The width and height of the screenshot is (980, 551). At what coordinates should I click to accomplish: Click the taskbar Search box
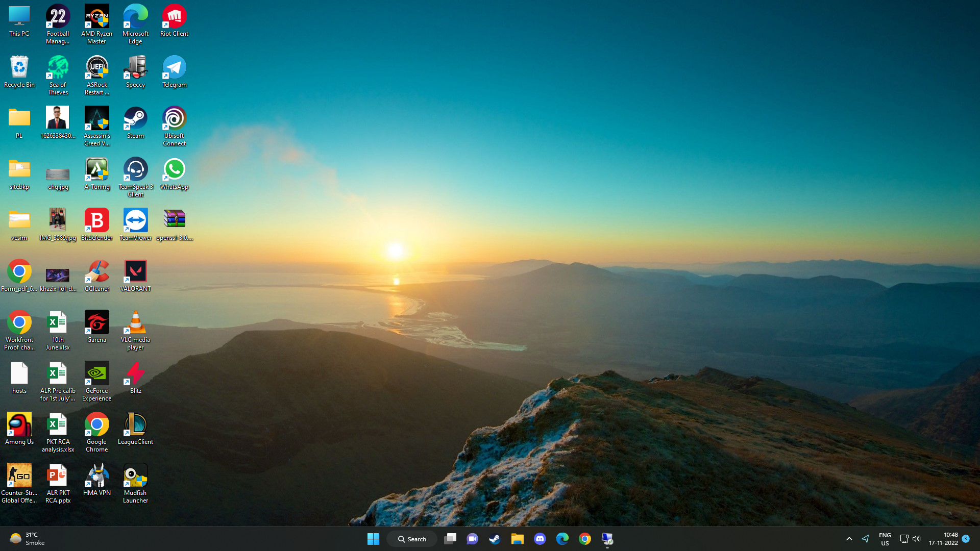412,539
